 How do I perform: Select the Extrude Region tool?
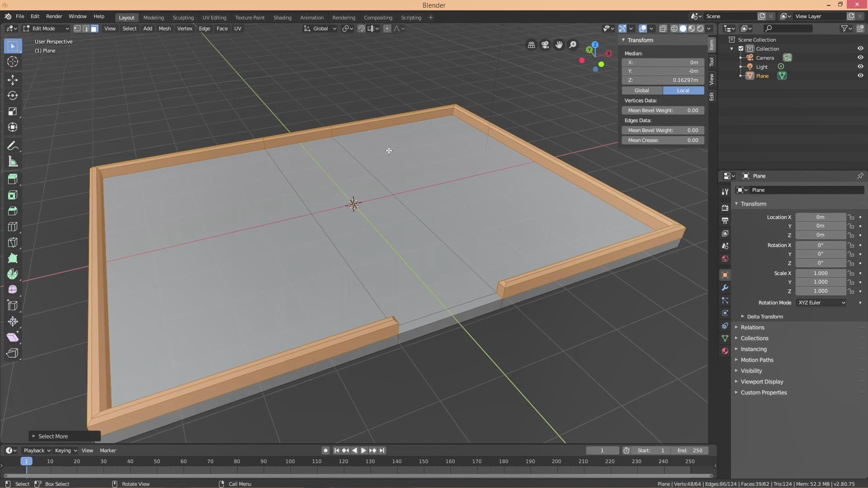point(13,179)
